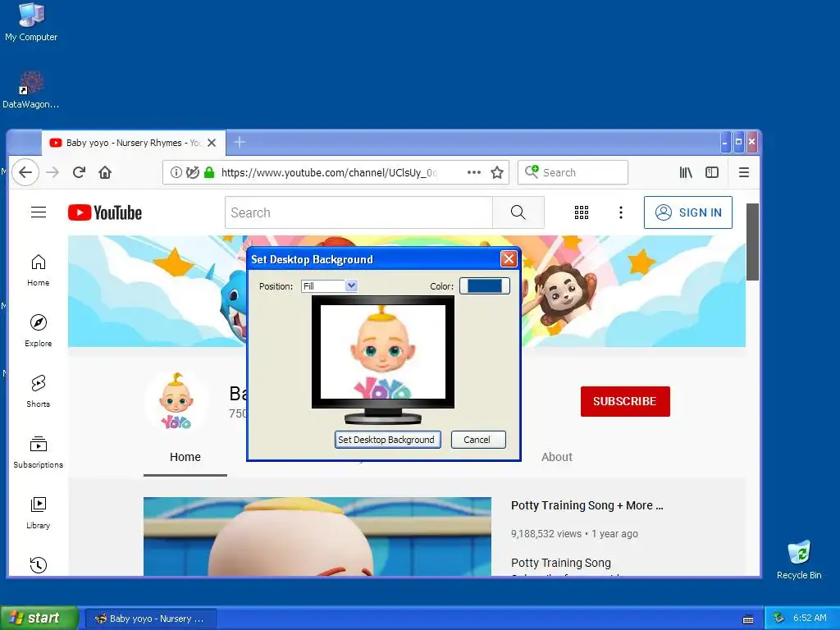Image resolution: width=840 pixels, height=630 pixels.
Task: Open History clock icon in sidebar
Action: 38,565
